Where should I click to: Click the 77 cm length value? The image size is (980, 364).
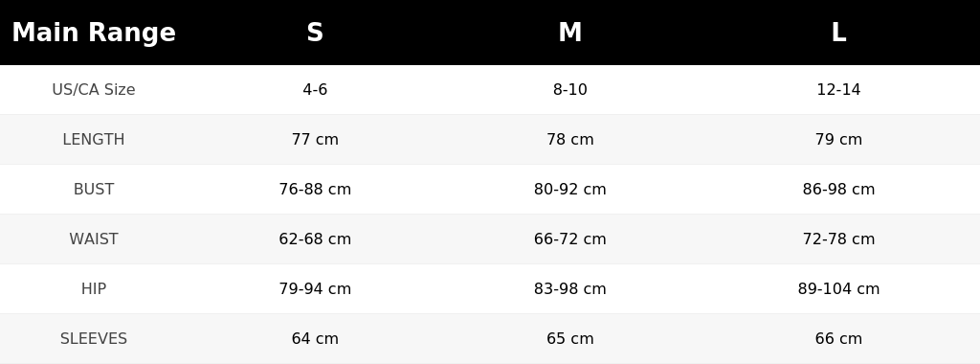[x=315, y=140]
